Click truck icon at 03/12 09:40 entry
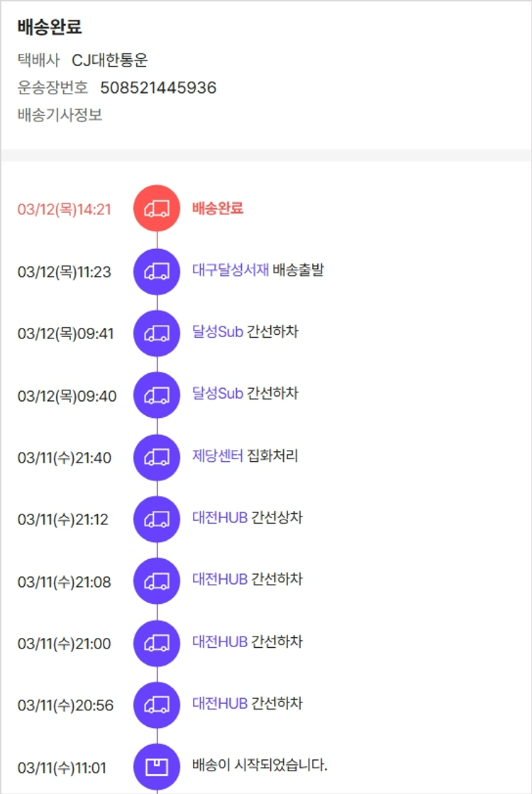This screenshot has width=532, height=794. (157, 395)
